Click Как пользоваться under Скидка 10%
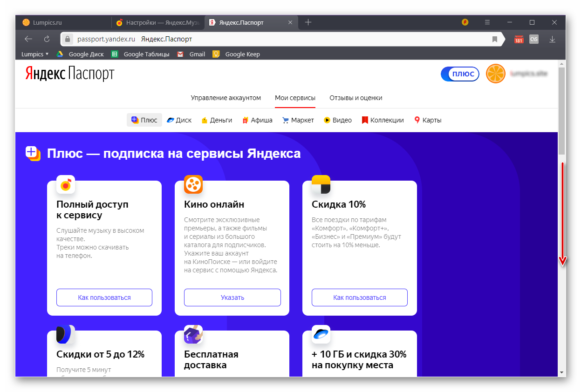 click(x=359, y=297)
